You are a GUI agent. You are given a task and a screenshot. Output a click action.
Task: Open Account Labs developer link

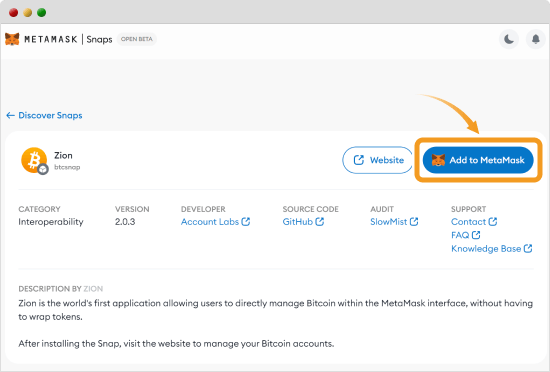click(215, 222)
